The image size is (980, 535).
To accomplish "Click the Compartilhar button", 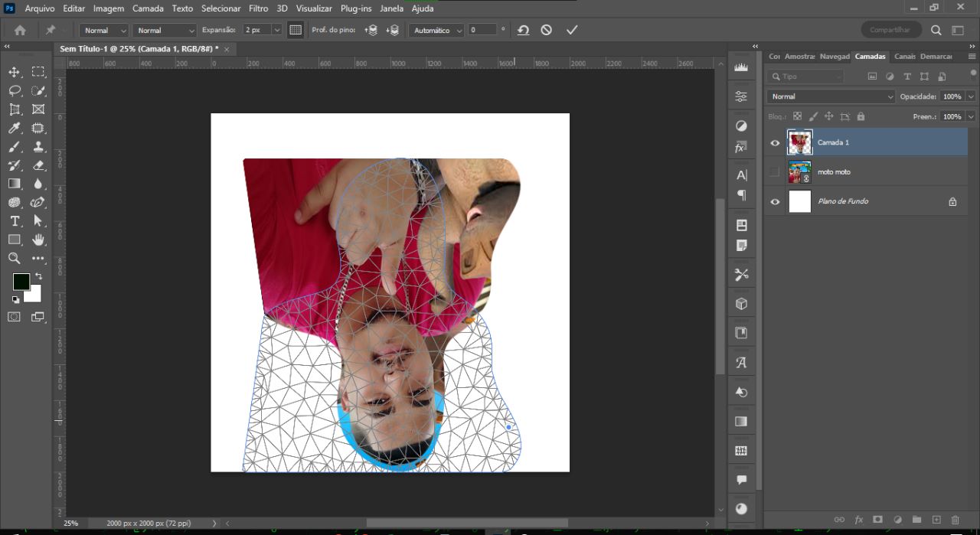I will [x=890, y=30].
